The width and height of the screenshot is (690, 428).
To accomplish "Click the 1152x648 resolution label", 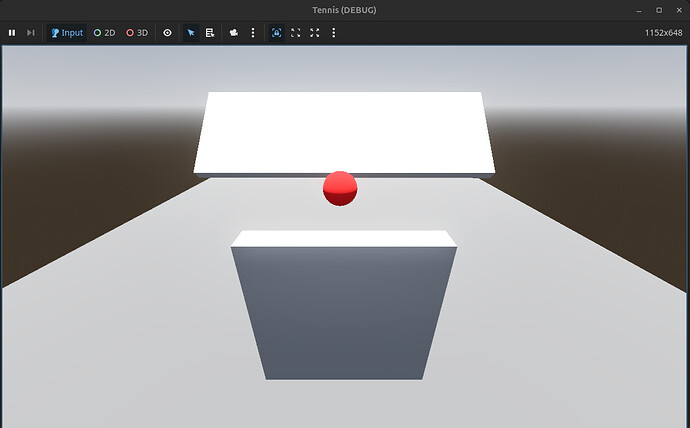I will pyautogui.click(x=663, y=33).
